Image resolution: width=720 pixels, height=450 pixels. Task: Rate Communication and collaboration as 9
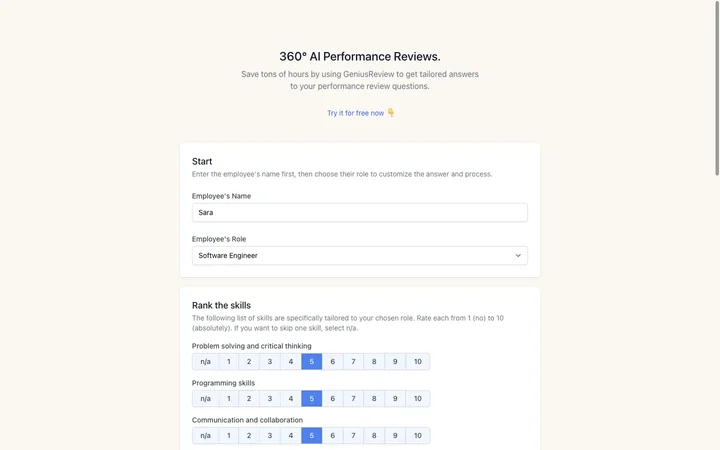point(395,435)
